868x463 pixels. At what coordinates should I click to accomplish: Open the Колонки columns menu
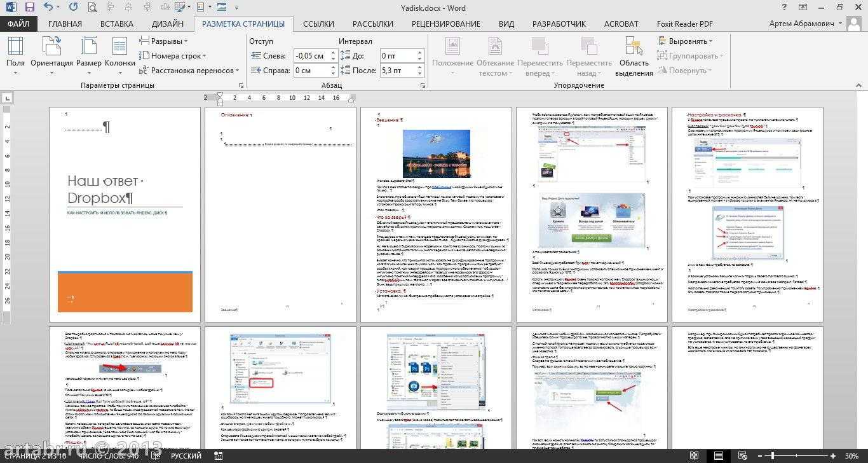[119, 57]
